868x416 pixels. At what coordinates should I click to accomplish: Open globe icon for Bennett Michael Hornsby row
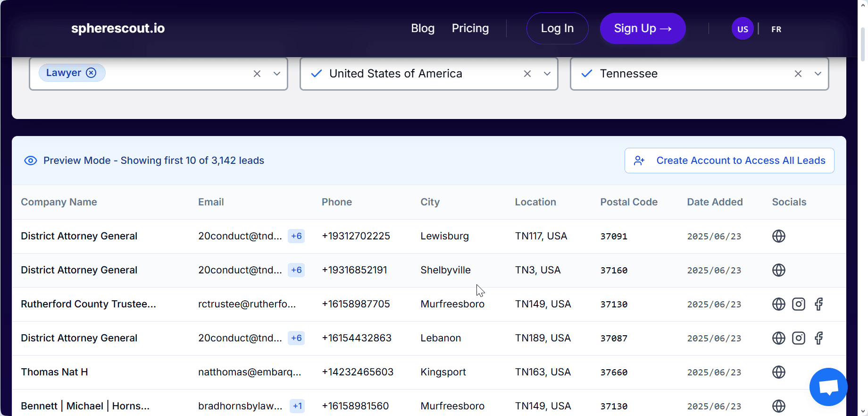(x=778, y=406)
